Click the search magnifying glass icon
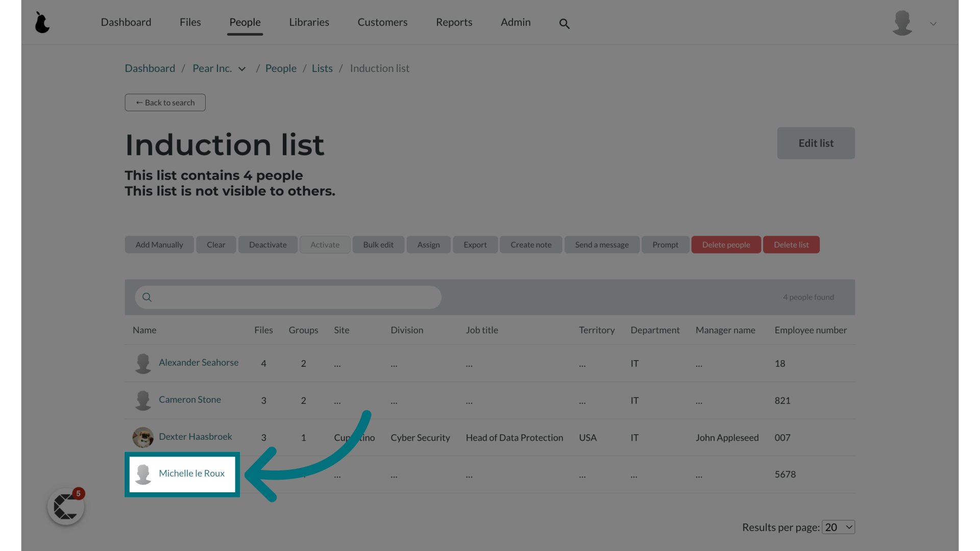Viewport: 980px width, 551px height. click(564, 22)
